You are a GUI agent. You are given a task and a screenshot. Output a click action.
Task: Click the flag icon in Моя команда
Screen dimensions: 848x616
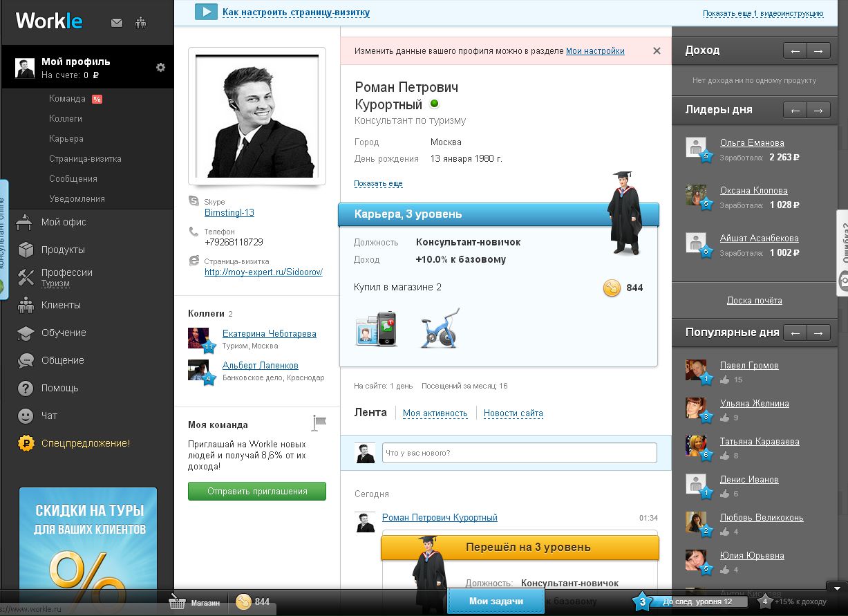(319, 422)
